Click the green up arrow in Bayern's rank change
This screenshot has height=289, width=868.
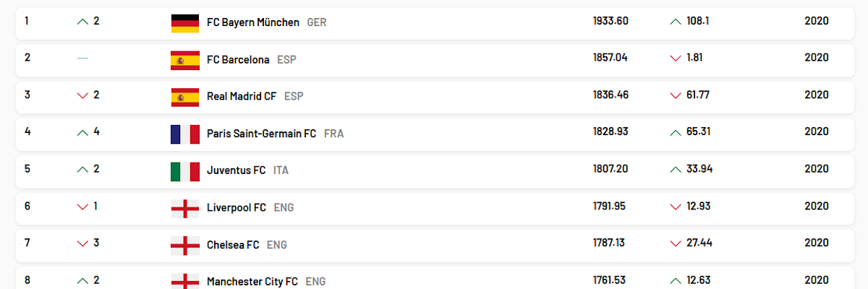point(82,22)
